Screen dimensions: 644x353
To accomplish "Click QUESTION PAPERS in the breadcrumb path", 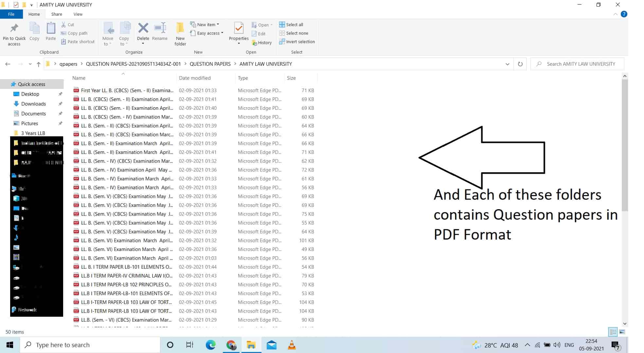I will click(x=210, y=64).
